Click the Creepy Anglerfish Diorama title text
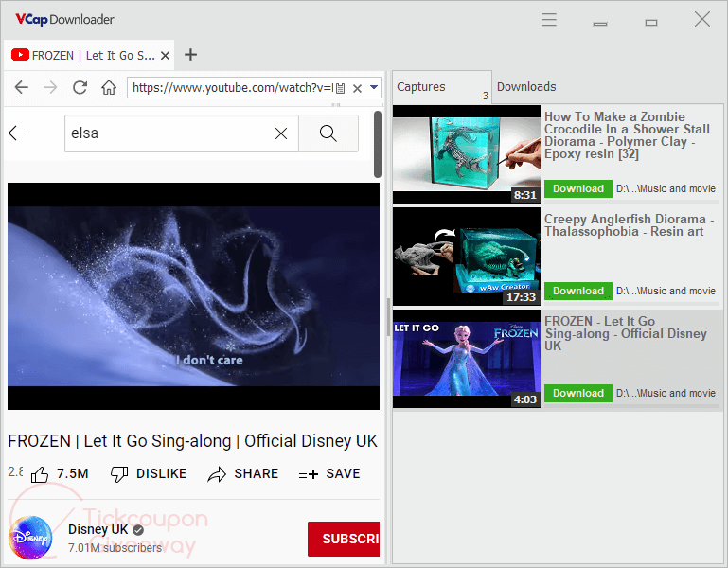 pyautogui.click(x=630, y=225)
